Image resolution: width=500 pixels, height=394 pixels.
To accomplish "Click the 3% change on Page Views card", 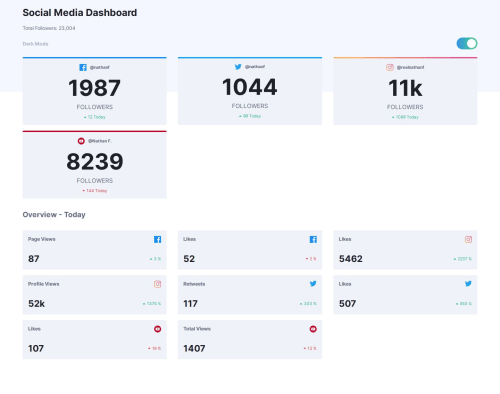I will pos(155,259).
